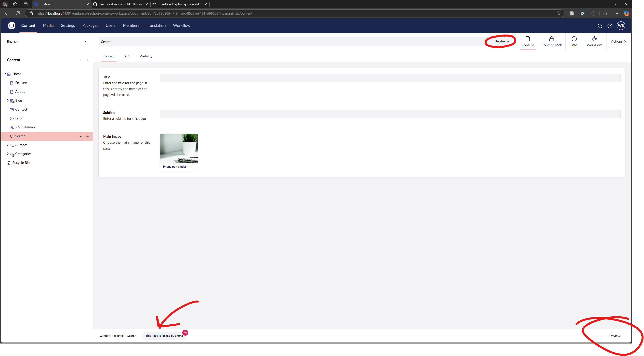Expand the Blog tree node
The height and width of the screenshot is (356, 644).
tap(8, 100)
